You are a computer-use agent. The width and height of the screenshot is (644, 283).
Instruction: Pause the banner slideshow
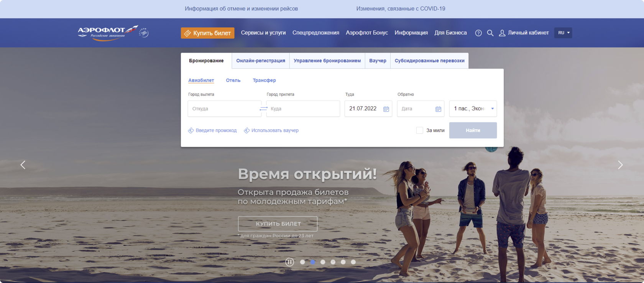(289, 262)
